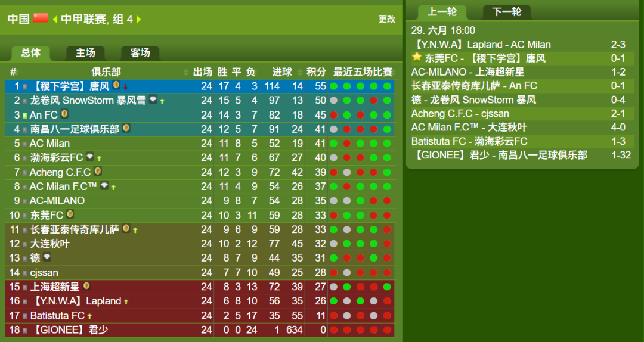Screen dimensions: 644x342
Task: Click the green online status square beside An FC
Action: pos(25,116)
